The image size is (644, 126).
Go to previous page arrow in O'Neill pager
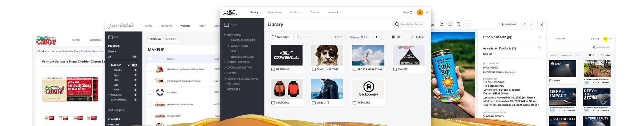point(373,37)
